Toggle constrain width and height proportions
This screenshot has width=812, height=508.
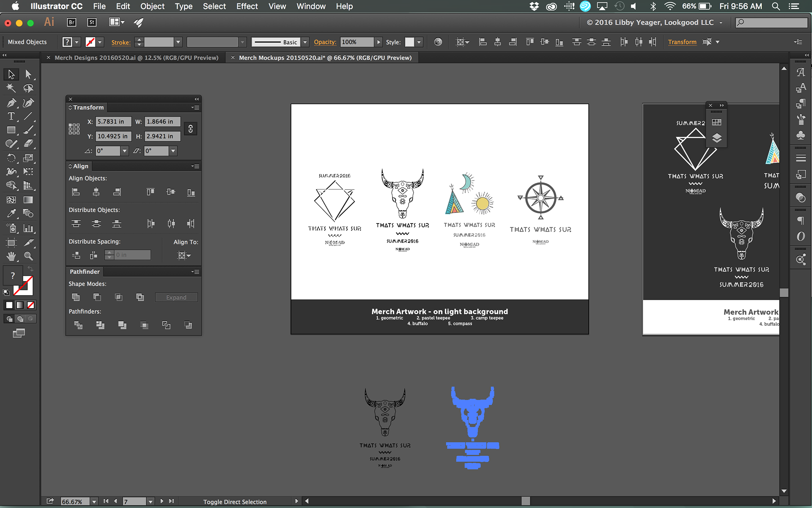point(191,129)
